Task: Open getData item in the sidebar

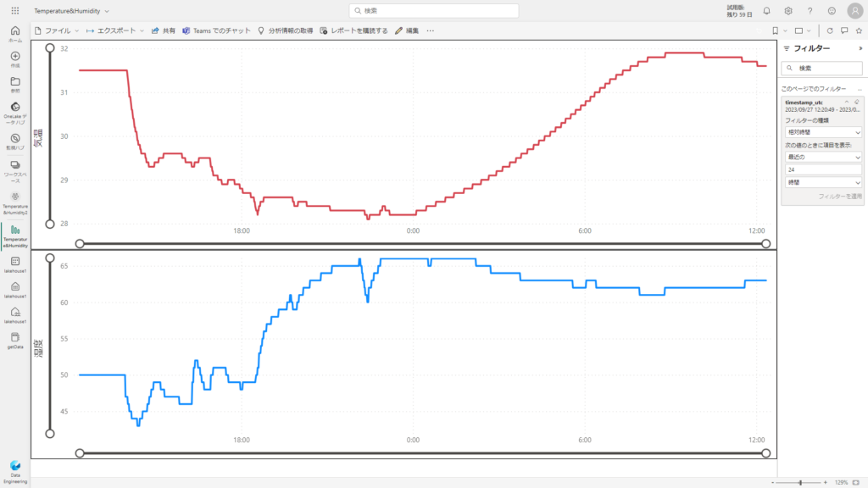Action: pos(14,341)
